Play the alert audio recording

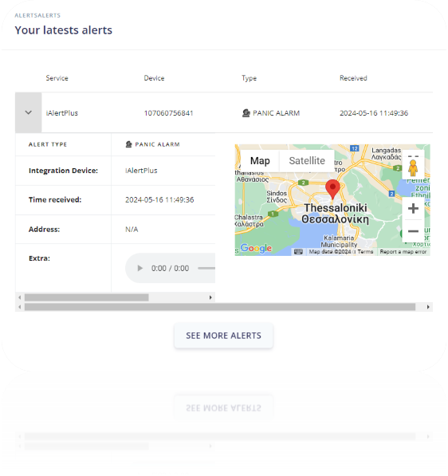click(x=140, y=269)
